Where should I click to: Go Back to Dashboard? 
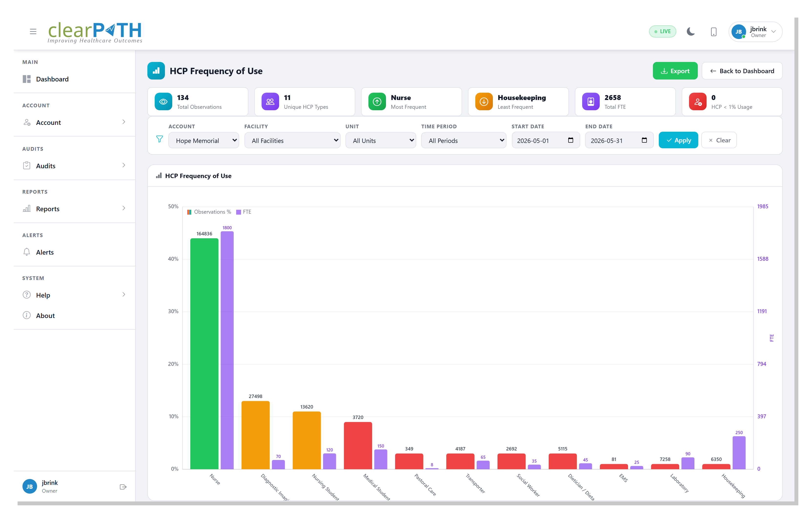coord(742,71)
